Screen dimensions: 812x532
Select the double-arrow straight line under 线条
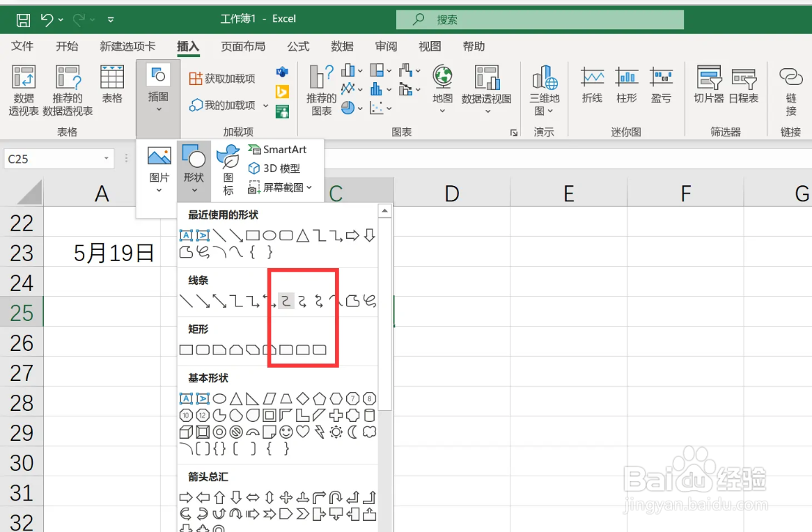pyautogui.click(x=219, y=301)
